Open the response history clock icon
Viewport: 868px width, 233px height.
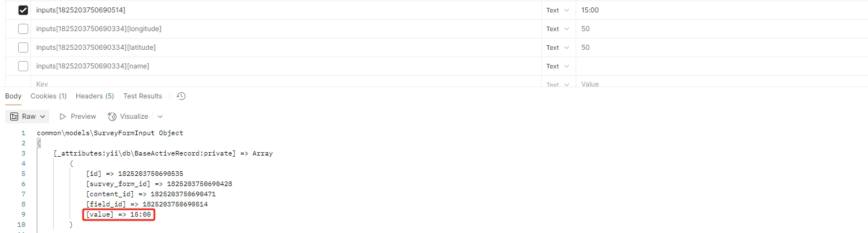click(181, 96)
